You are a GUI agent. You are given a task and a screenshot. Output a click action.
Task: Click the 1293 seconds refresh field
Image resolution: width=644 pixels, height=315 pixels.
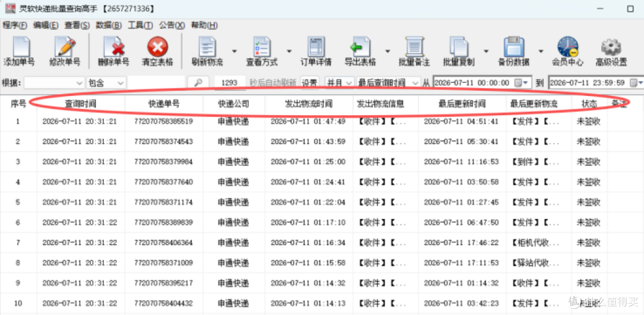pyautogui.click(x=230, y=82)
